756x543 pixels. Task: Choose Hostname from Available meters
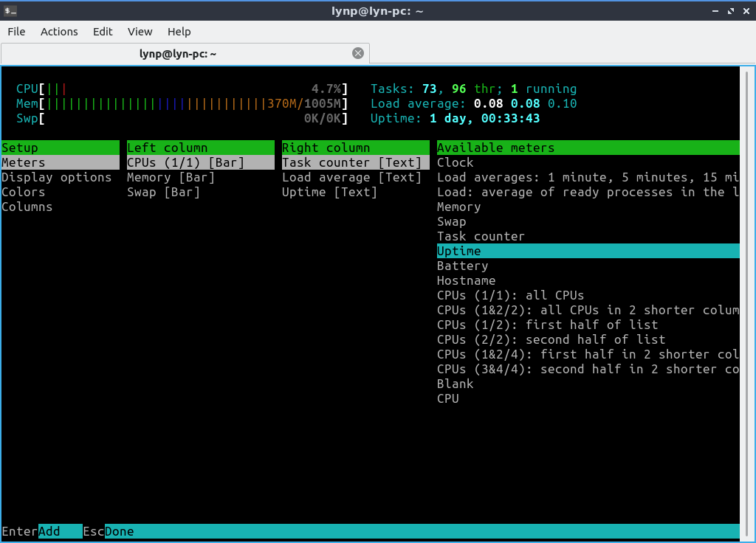tap(466, 280)
